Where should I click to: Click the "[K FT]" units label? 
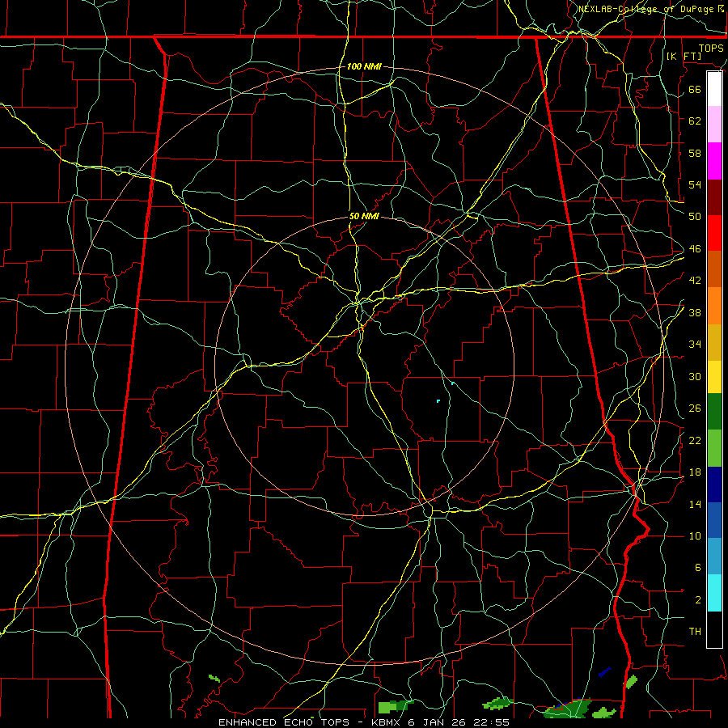click(684, 56)
